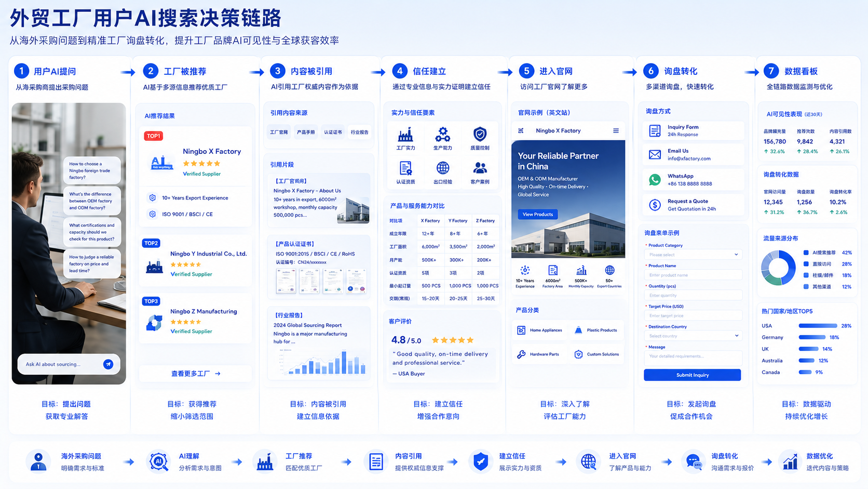Image resolution: width=868 pixels, height=489 pixels.
Task: Click the Inquiry Form document icon
Action: [655, 130]
